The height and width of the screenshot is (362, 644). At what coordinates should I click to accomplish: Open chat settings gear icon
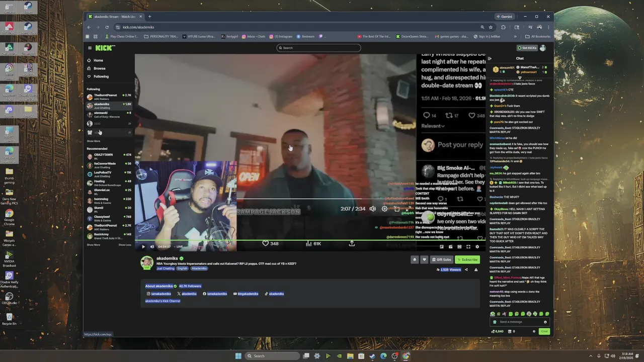(x=534, y=331)
